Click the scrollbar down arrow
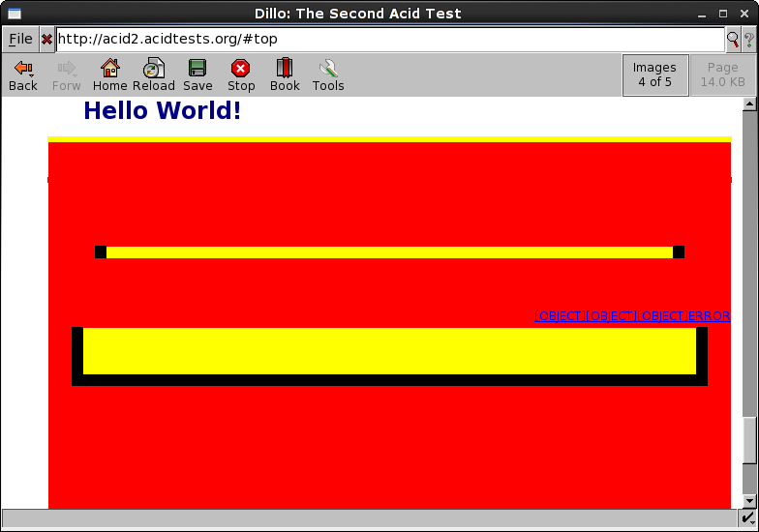Screen dimensions: 759x532 pyautogui.click(x=750, y=500)
